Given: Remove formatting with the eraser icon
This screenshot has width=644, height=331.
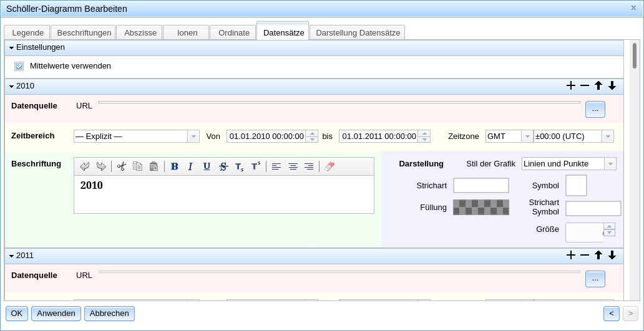Looking at the screenshot, I should [329, 166].
